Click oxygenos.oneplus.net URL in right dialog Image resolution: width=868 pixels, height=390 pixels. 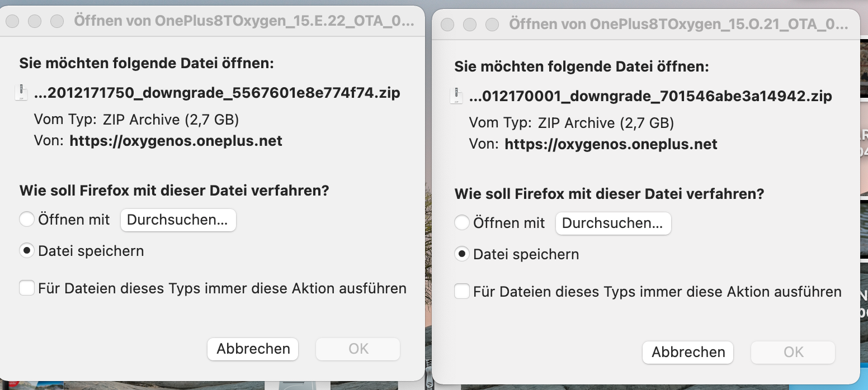pyautogui.click(x=611, y=144)
